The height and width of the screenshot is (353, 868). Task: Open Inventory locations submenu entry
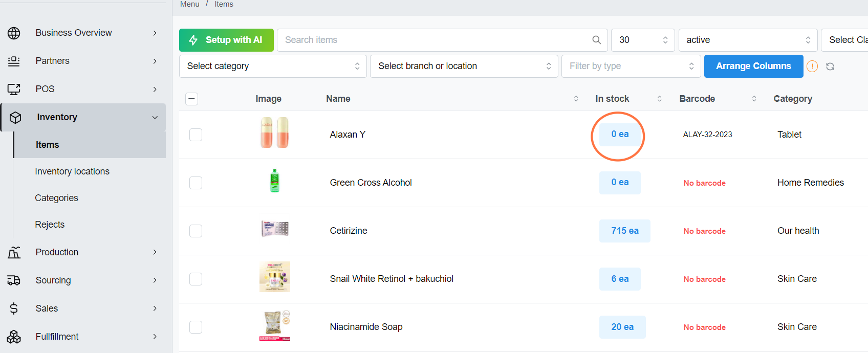tap(72, 171)
